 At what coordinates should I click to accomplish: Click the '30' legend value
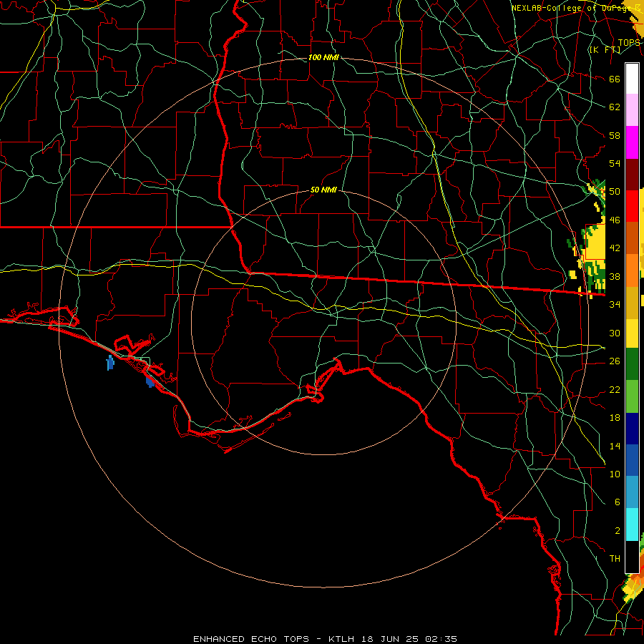[x=615, y=333]
